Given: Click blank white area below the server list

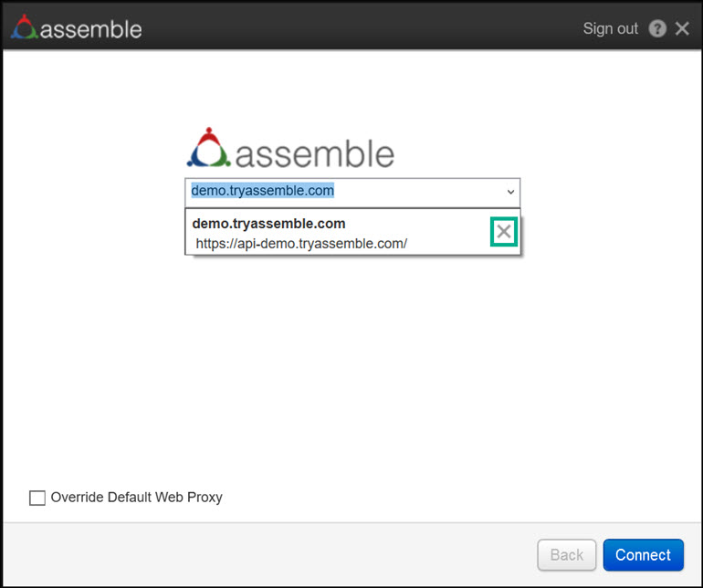Looking at the screenshot, I should tap(351, 365).
